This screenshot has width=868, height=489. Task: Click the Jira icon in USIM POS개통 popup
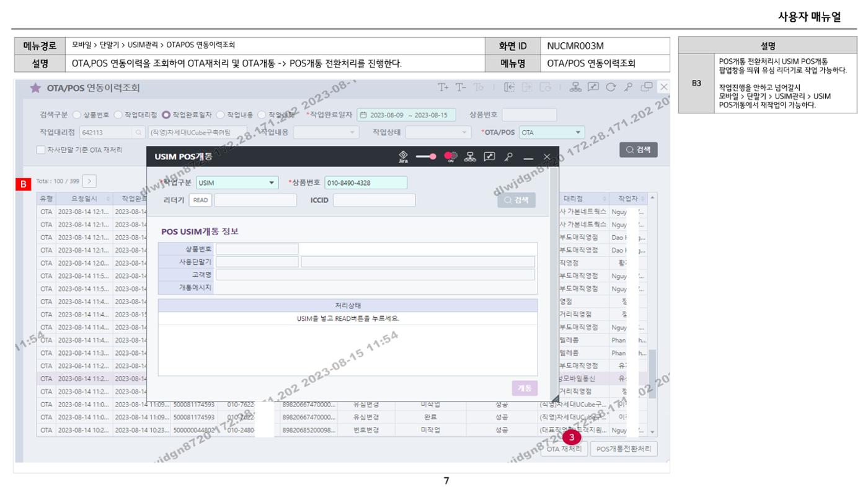pyautogui.click(x=403, y=157)
